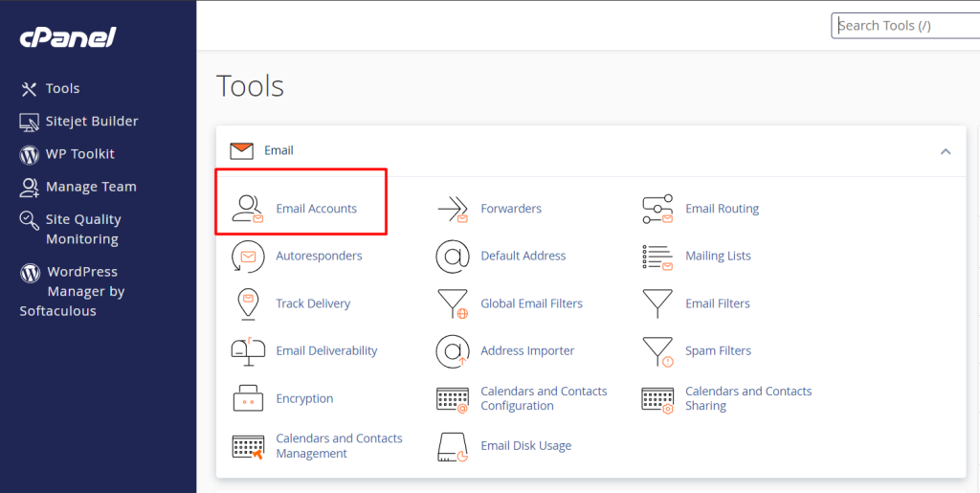Open Tools in the sidebar
This screenshot has height=493, width=980.
tap(62, 88)
